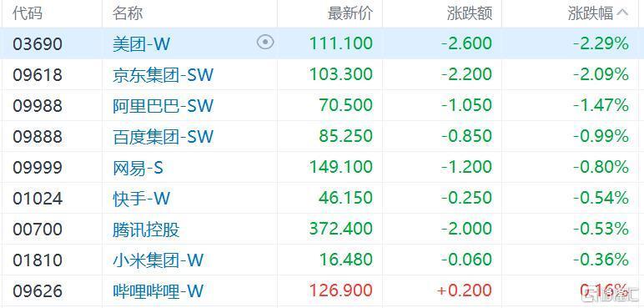Click change amount -1.050

pos(467,105)
